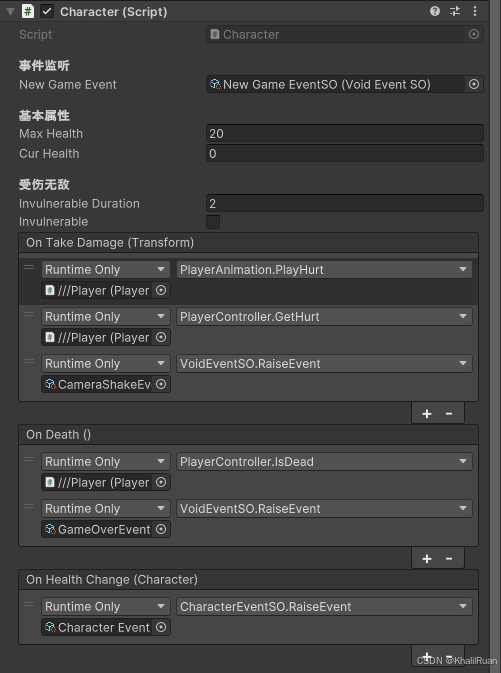Click object picker beside GetHurt Player reference
501x673 pixels.
tap(161, 337)
